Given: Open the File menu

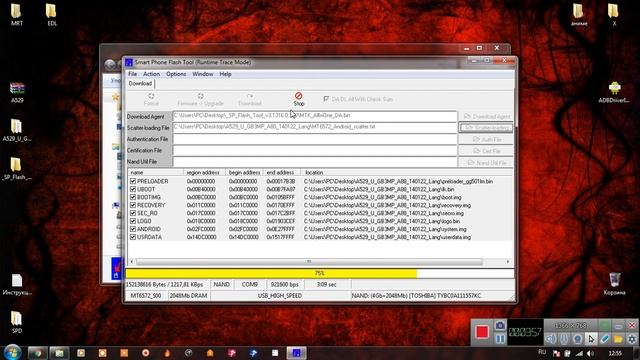Looking at the screenshot, I should point(133,74).
